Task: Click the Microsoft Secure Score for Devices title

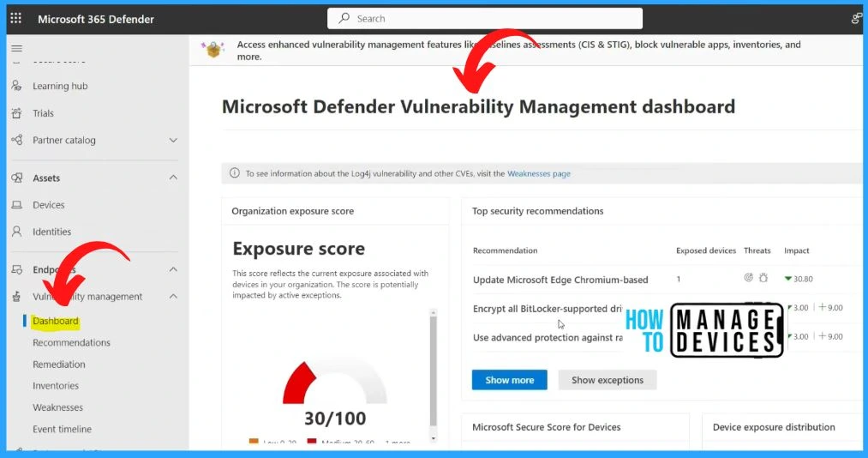Action: coord(547,427)
